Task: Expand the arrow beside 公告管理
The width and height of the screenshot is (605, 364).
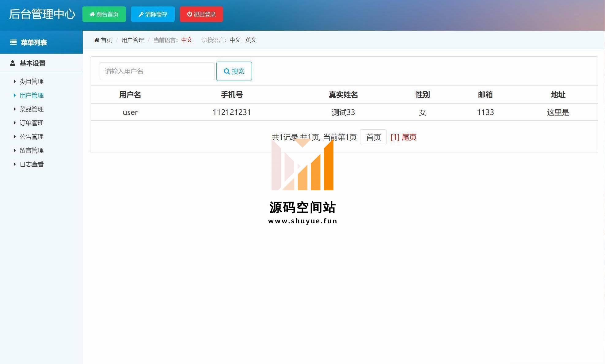Action: point(14,137)
